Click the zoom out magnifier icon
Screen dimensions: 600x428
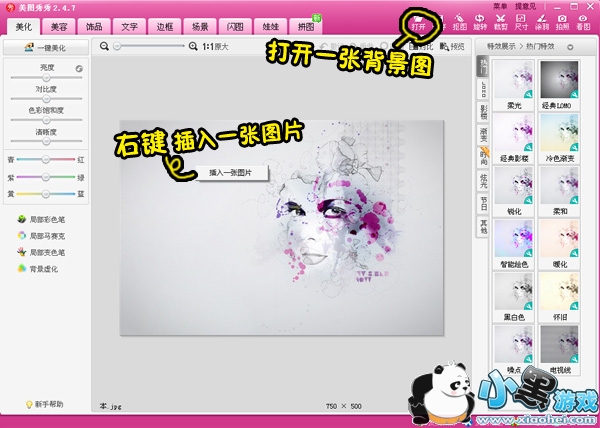[104, 46]
